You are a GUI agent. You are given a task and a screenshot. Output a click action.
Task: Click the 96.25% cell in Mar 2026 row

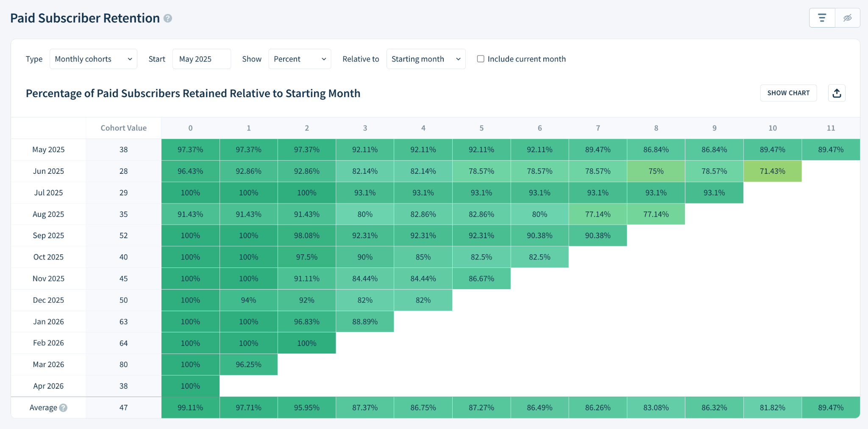pyautogui.click(x=248, y=365)
